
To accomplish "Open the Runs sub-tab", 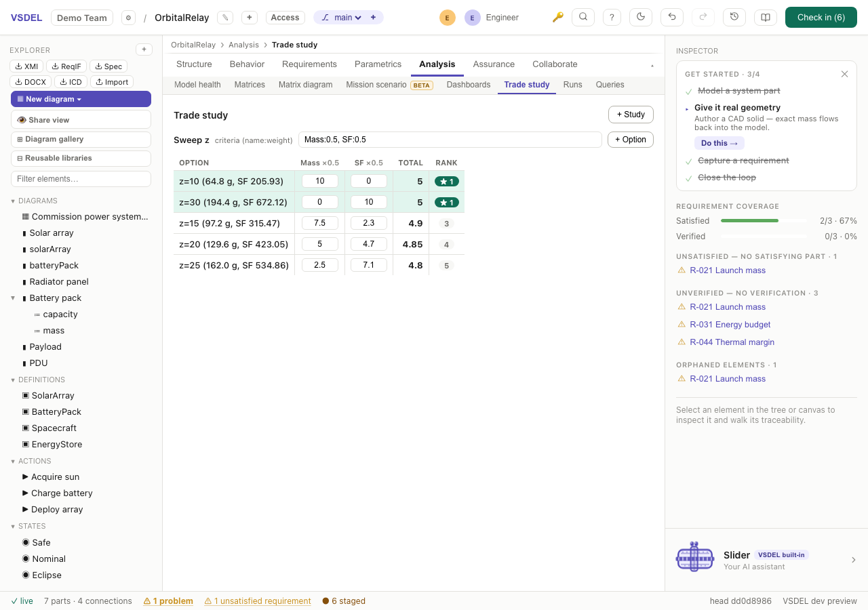I will click(572, 85).
